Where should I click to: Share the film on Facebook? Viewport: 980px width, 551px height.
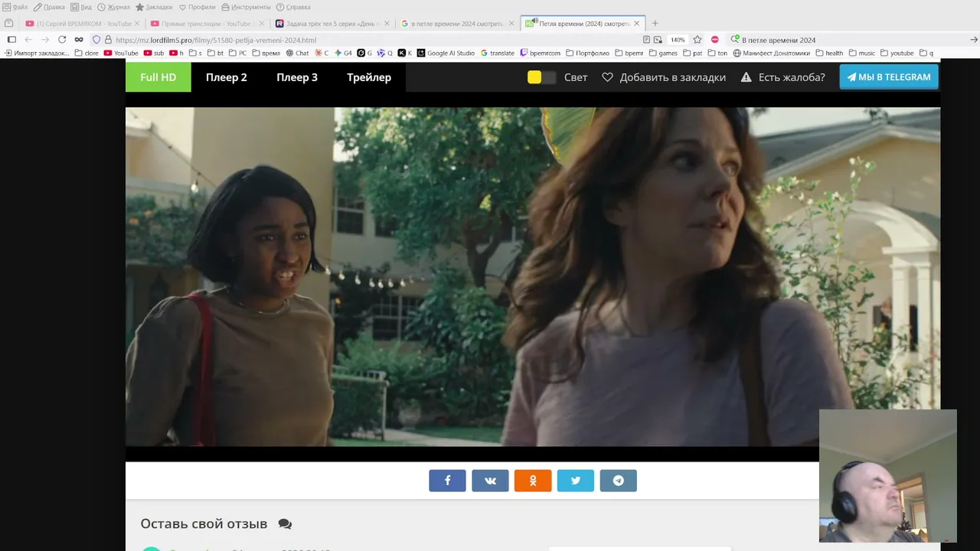click(x=447, y=481)
